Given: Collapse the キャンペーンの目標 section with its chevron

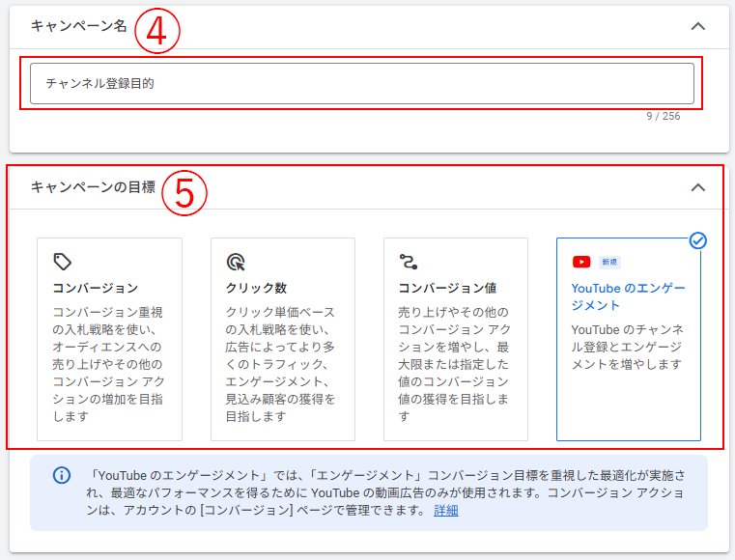Looking at the screenshot, I should tap(698, 187).
